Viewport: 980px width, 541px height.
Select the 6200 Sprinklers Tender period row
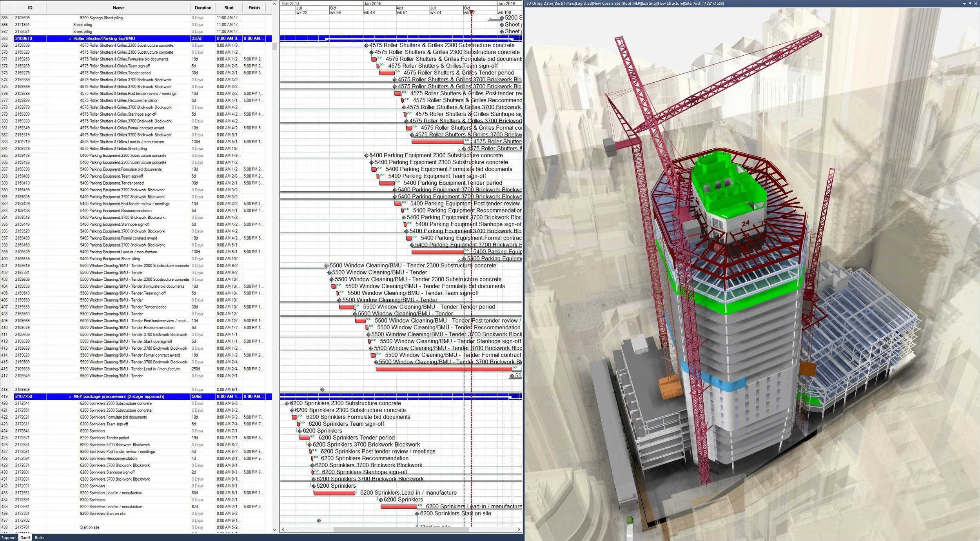coord(104,438)
